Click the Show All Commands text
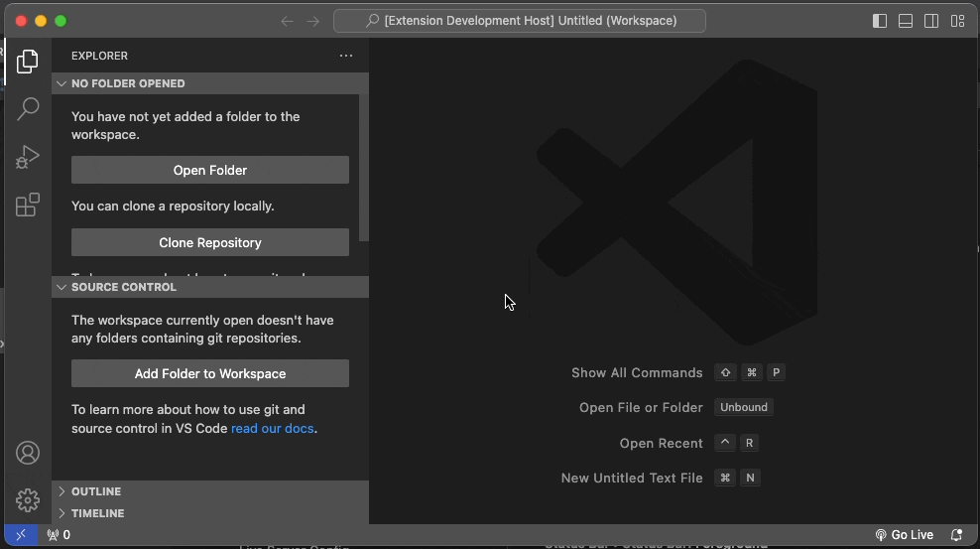Screen dimensions: 980x549 [x=637, y=372]
